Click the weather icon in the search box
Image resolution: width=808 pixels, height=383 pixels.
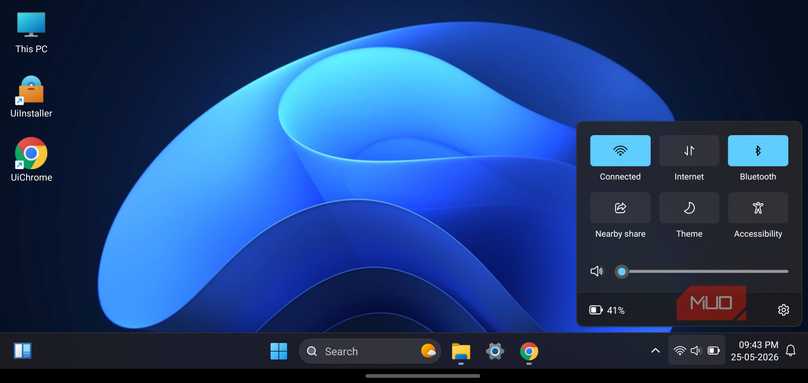[428, 351]
